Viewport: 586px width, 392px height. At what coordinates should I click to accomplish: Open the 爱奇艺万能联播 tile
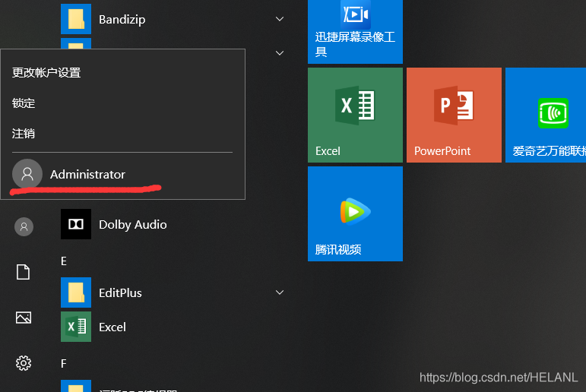point(546,115)
